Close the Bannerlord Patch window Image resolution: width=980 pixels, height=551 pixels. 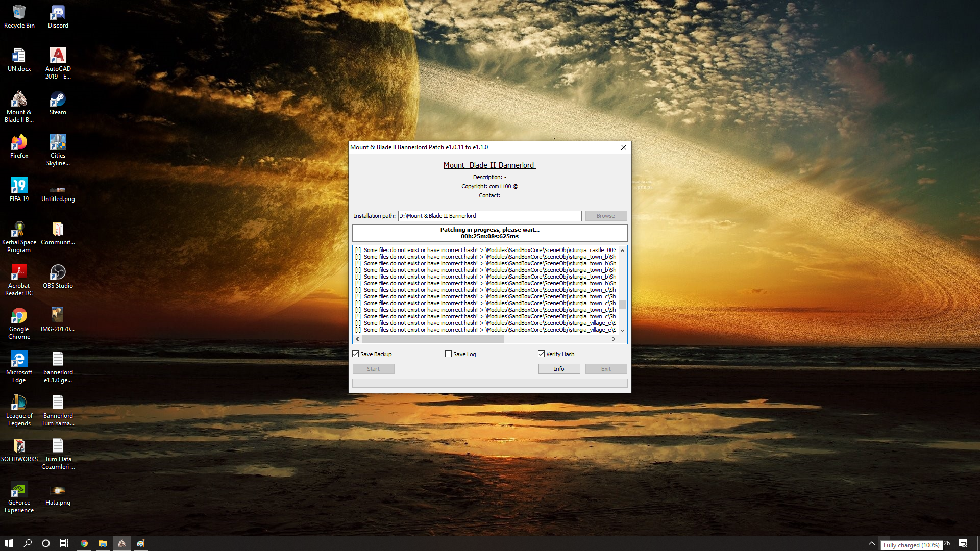[x=623, y=147]
